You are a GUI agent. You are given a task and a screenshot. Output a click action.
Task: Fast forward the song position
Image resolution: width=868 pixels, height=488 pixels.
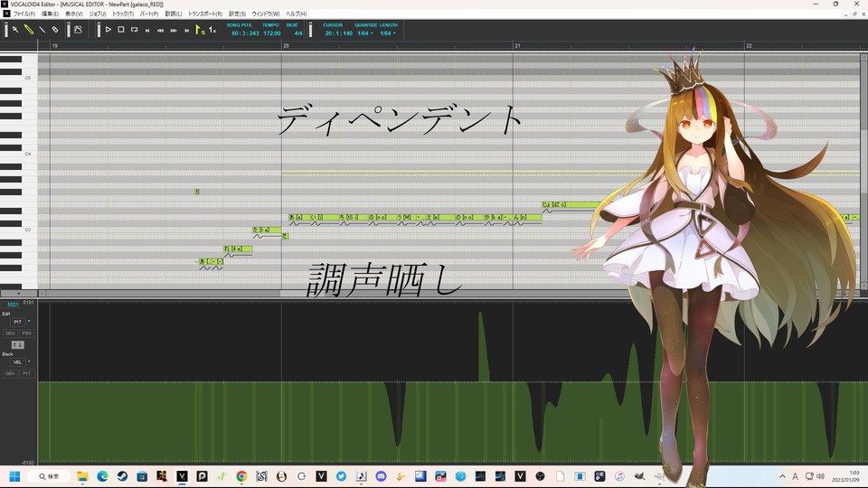(x=174, y=31)
